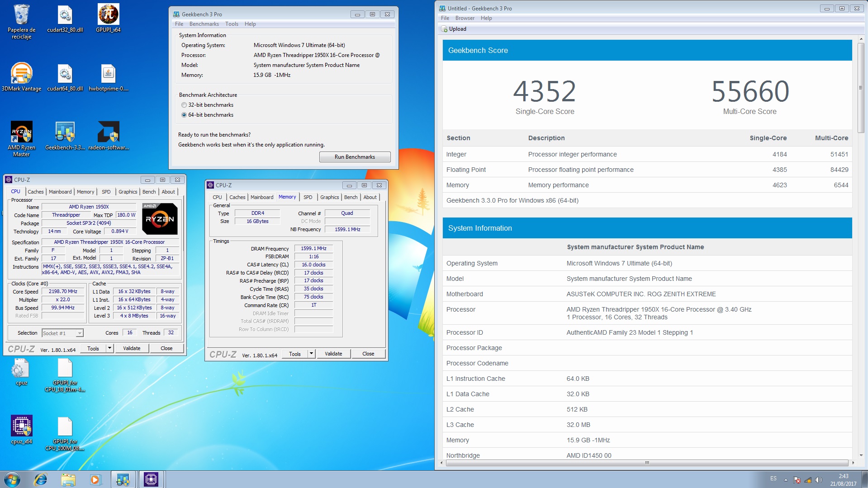Select 64-bit benchmarks radio button

tap(184, 115)
